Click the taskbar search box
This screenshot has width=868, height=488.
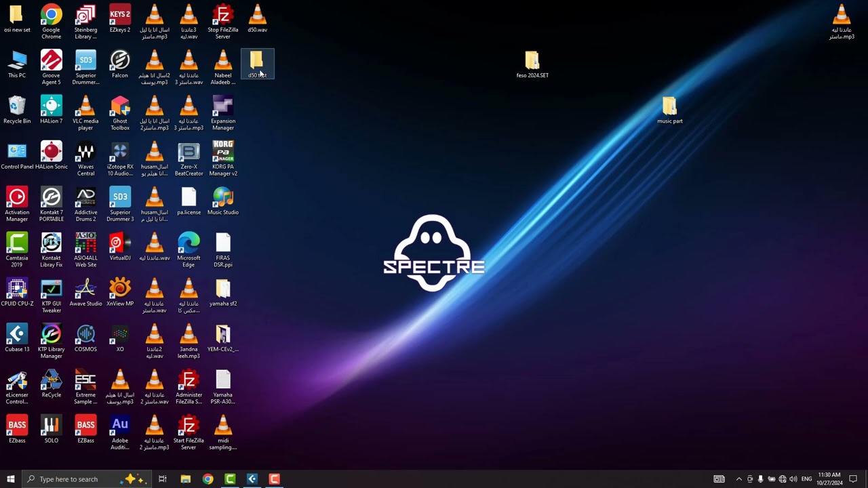pos(86,479)
